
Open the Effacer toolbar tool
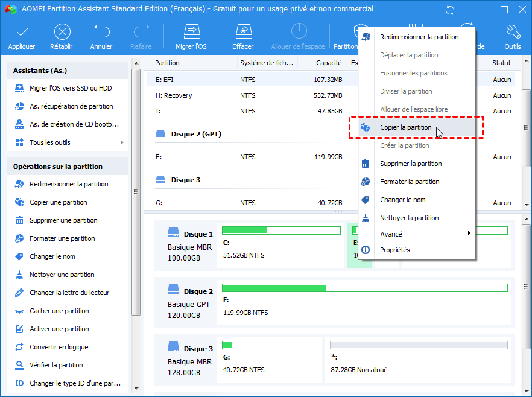(243, 37)
